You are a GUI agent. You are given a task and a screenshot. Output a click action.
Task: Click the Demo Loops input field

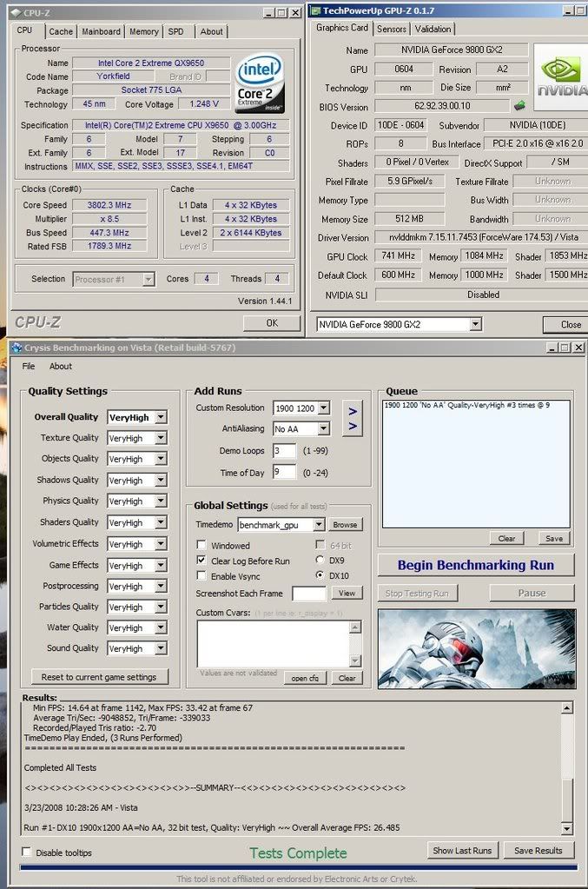tap(284, 451)
